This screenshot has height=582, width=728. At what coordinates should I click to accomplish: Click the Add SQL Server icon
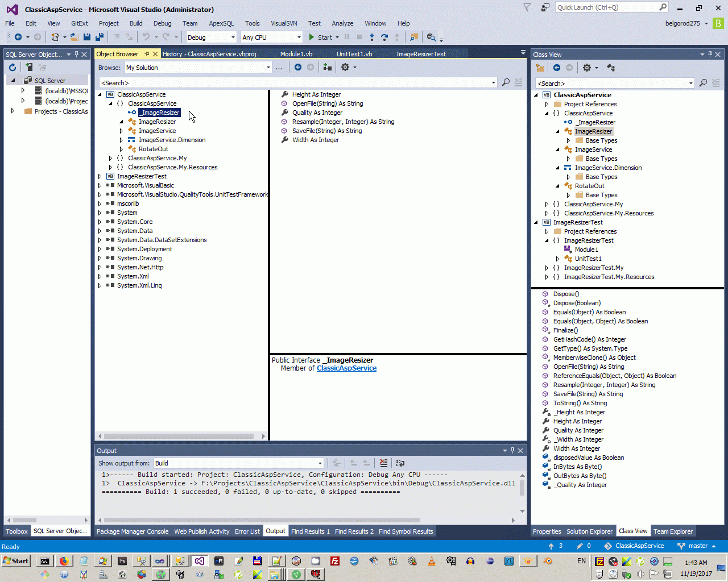click(29, 67)
